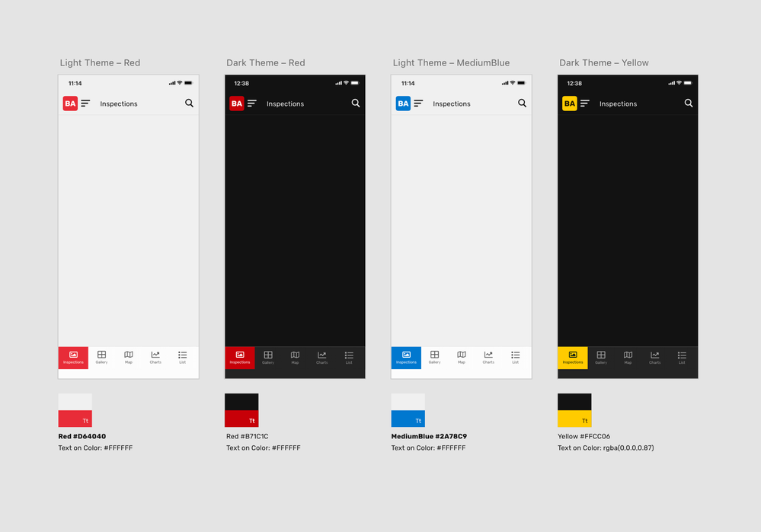Select Inspections tab in Light Theme Red mockup
This screenshot has width=761, height=532.
[x=73, y=358]
